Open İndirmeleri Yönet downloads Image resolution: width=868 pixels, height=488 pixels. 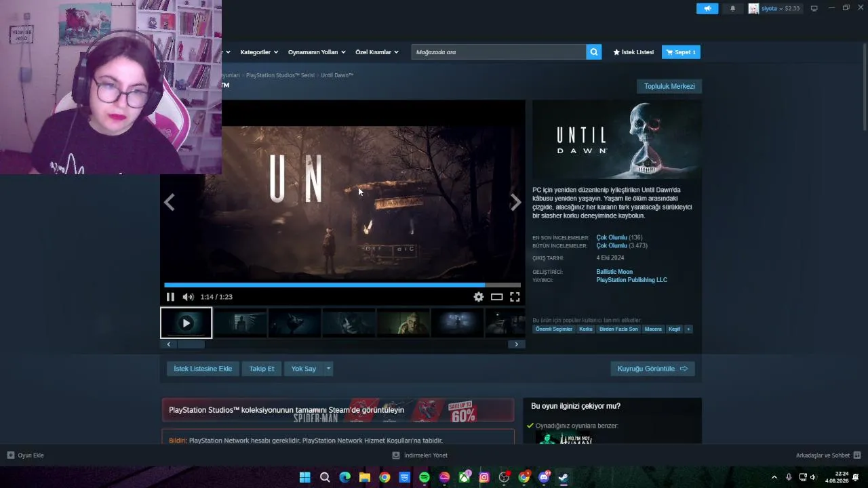click(420, 455)
